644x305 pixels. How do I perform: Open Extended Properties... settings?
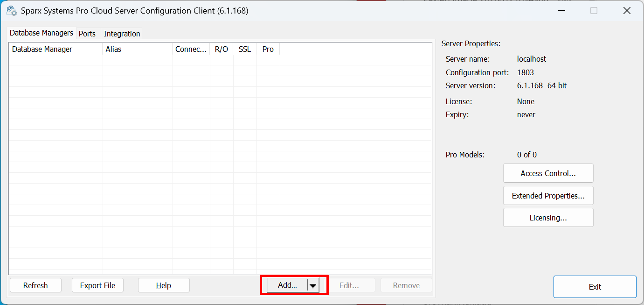548,196
